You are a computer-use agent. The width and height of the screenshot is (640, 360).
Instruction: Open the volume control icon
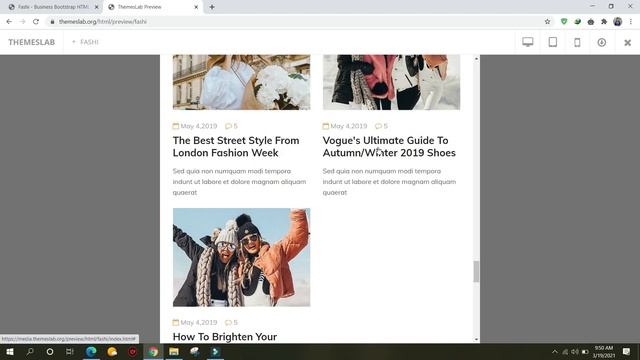point(575,351)
